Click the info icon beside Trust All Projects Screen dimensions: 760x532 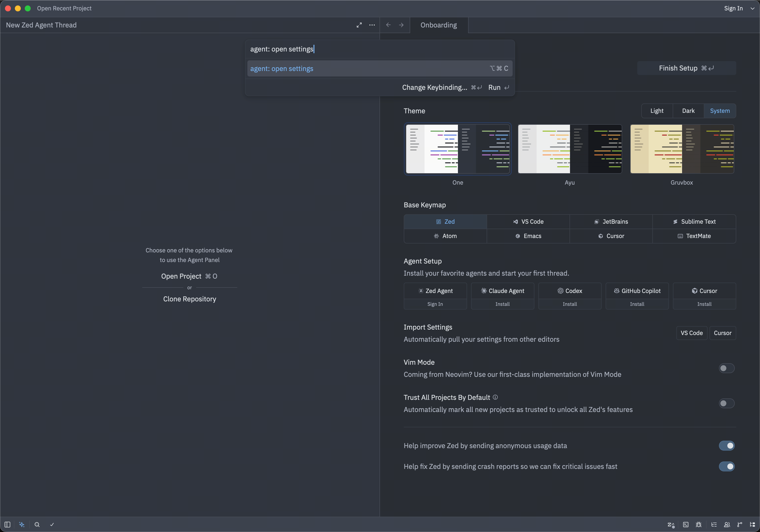click(x=495, y=397)
